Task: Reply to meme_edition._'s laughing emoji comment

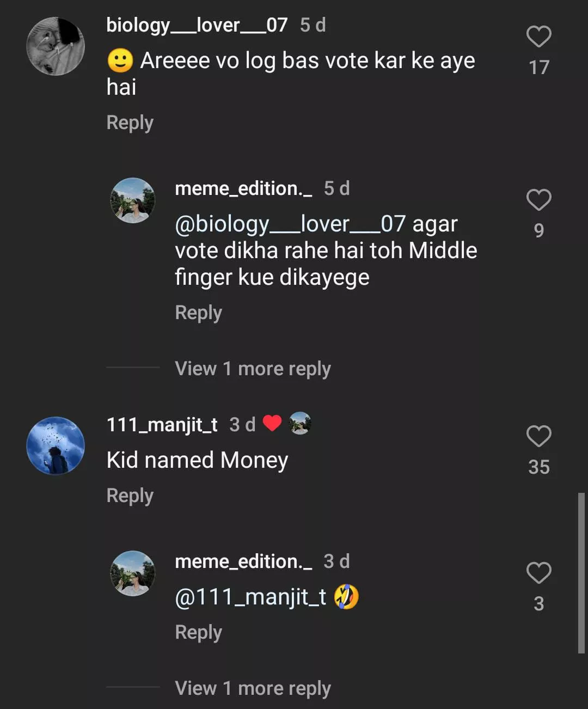Action: 198,632
